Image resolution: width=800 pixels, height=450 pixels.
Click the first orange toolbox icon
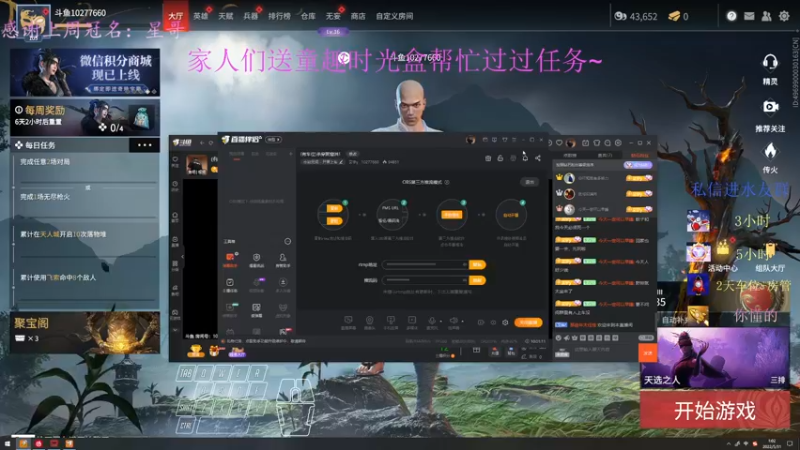(230, 258)
